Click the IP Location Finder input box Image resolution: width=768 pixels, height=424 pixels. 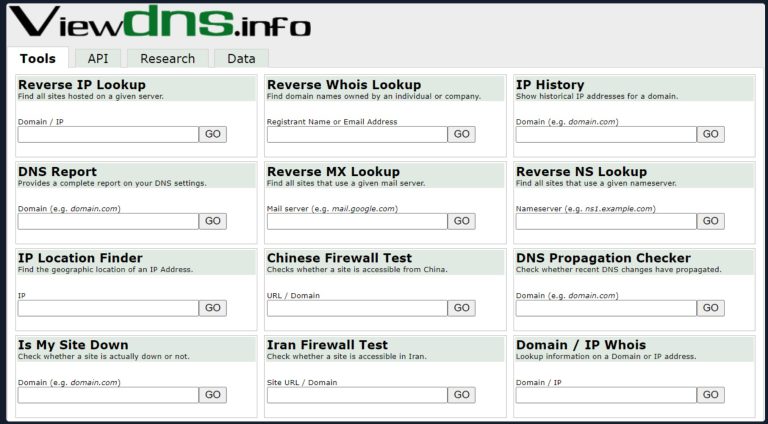coord(108,308)
